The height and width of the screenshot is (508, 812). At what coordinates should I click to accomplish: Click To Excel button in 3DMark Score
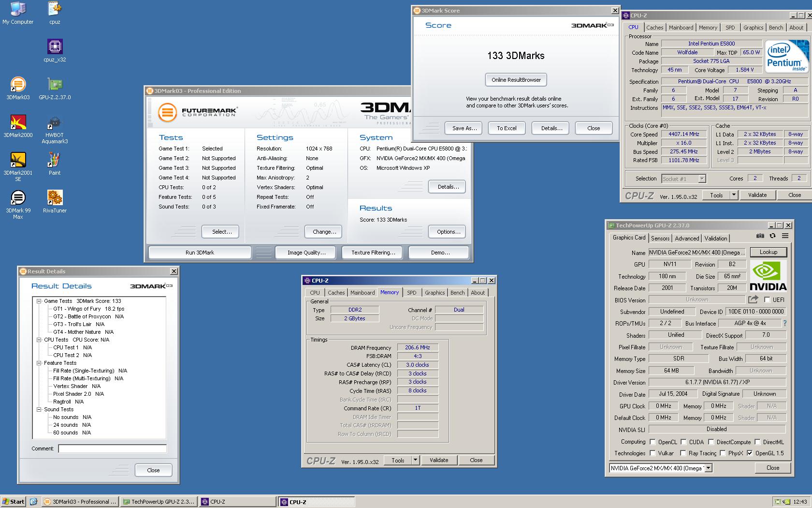click(507, 128)
